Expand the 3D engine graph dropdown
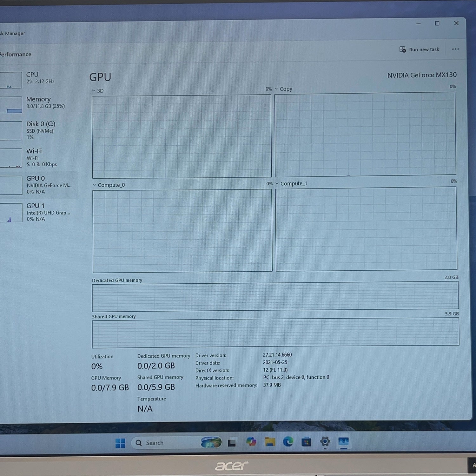The width and height of the screenshot is (476, 476). pyautogui.click(x=98, y=91)
